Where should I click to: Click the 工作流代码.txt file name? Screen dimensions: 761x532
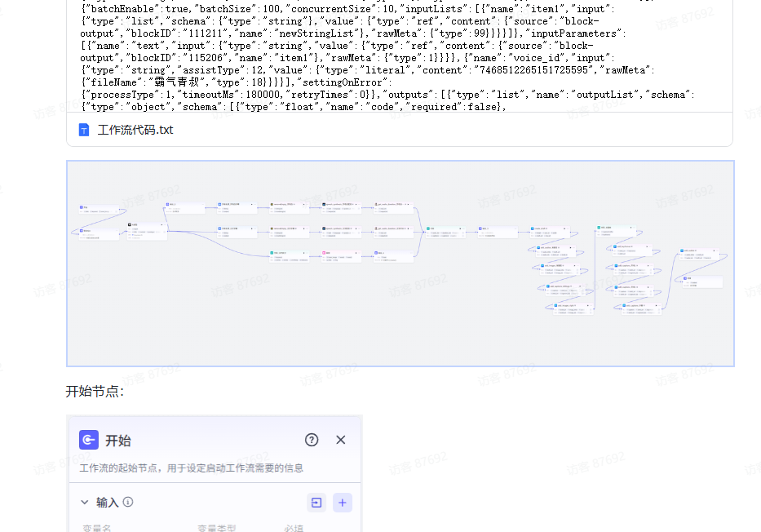pyautogui.click(x=135, y=130)
